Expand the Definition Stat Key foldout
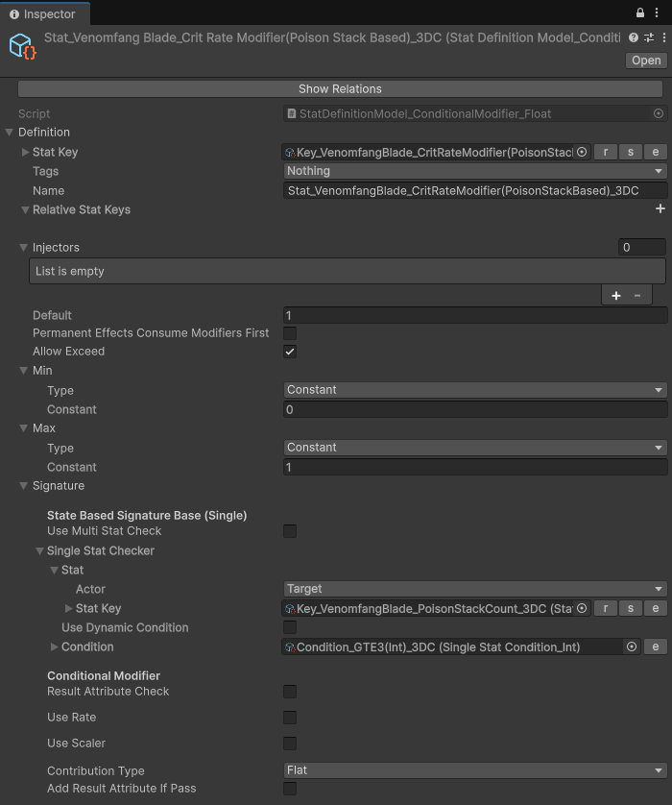Screen dimensions: 672x805 point(25,152)
